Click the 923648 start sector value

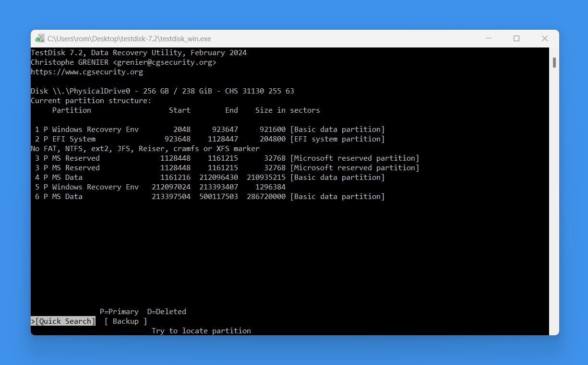[178, 139]
